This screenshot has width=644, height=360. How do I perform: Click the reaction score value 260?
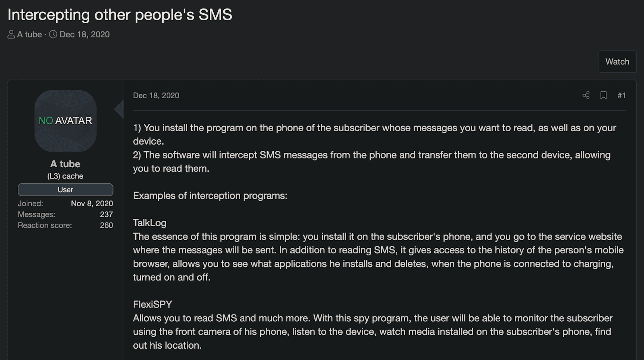pos(106,225)
